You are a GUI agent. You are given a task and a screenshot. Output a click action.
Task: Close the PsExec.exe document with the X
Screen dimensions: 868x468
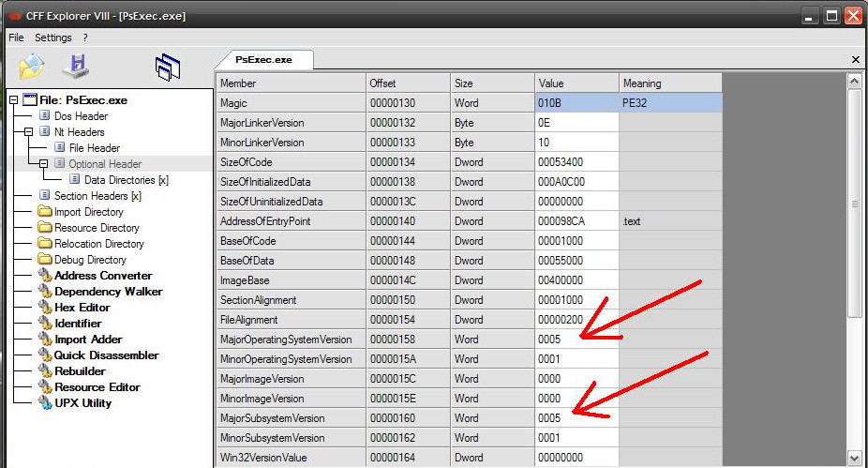coord(855,59)
